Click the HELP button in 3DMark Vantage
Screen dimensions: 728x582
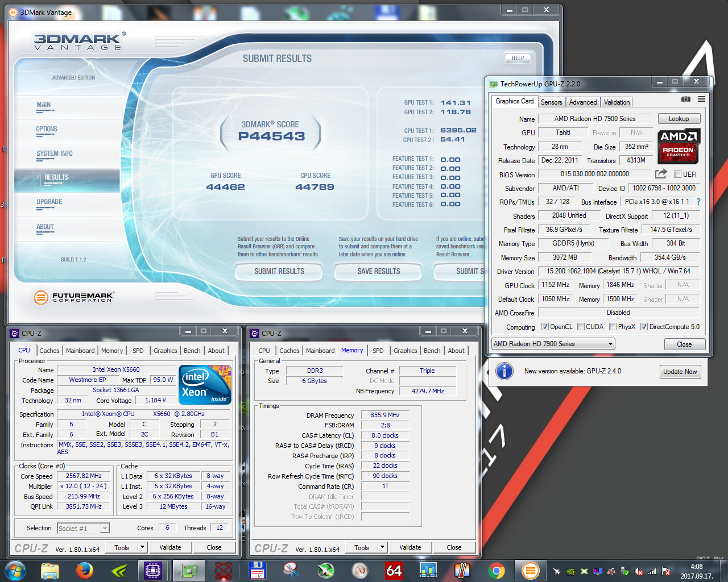(x=518, y=58)
